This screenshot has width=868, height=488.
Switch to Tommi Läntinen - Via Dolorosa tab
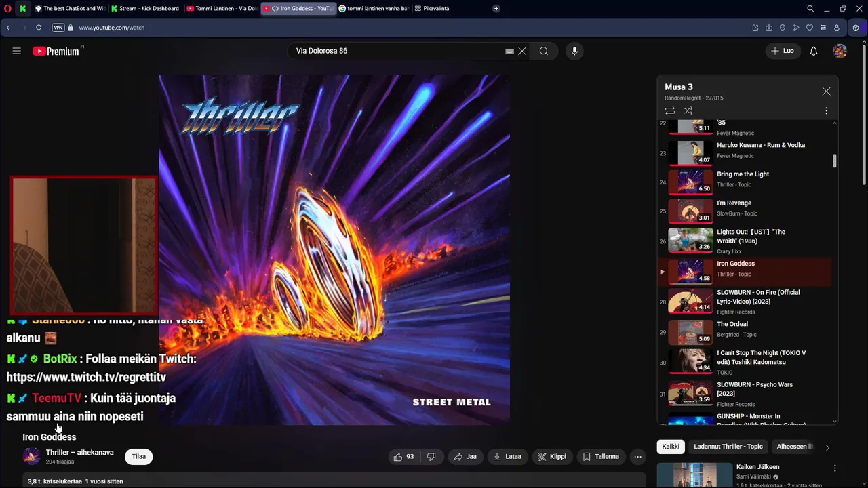tap(222, 9)
